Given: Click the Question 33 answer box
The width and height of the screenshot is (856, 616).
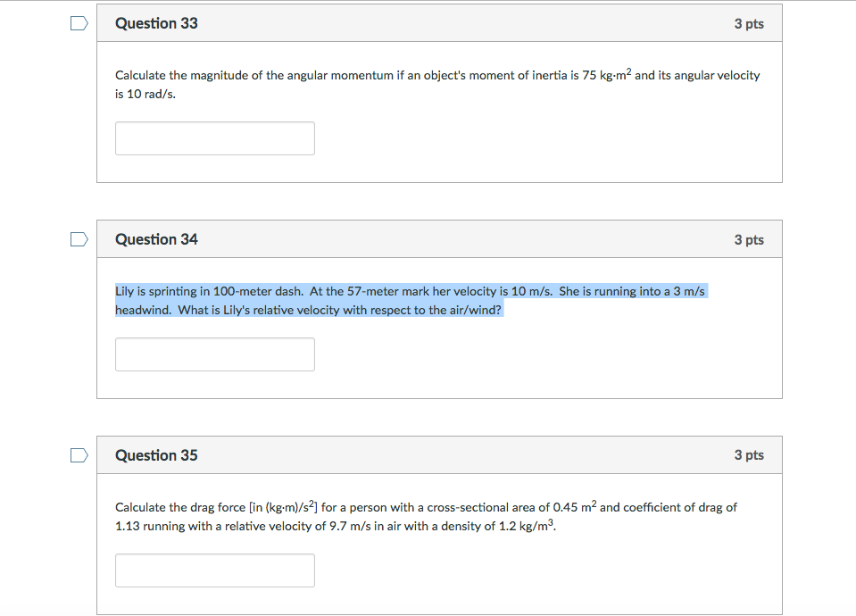Looking at the screenshot, I should click(215, 138).
